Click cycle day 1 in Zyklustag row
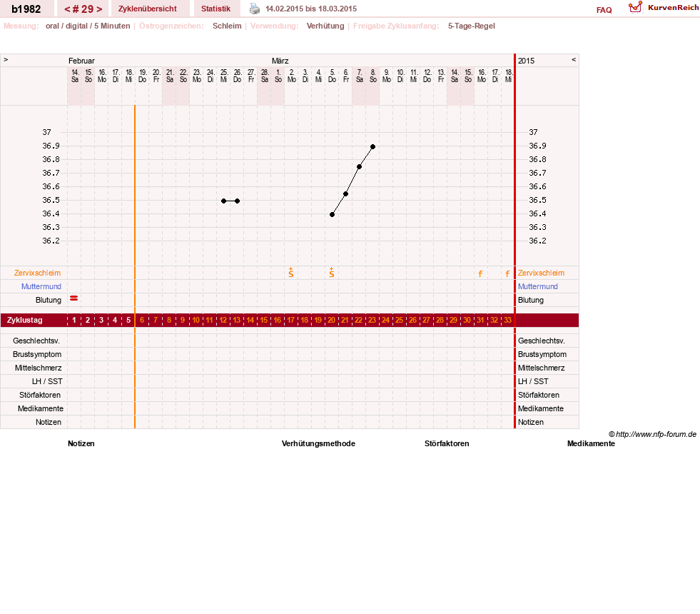700x614 pixels. coord(74,320)
